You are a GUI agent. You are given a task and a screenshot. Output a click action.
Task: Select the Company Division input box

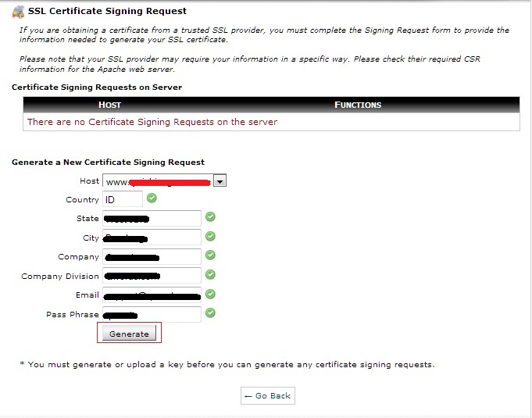152,276
